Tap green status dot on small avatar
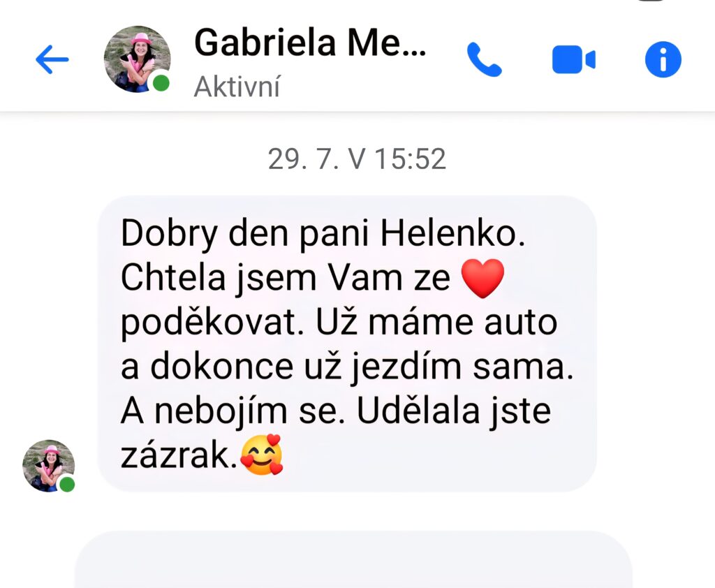The height and width of the screenshot is (588, 715). 68,484
